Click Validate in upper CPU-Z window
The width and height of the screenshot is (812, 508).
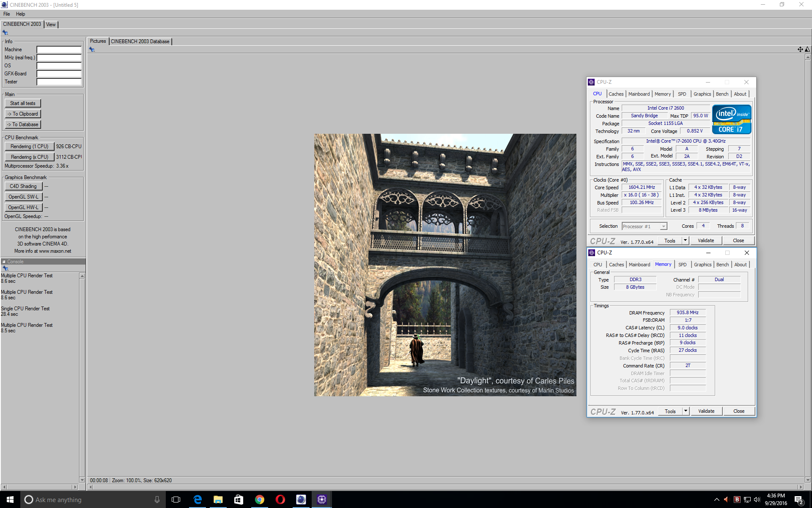pos(706,240)
